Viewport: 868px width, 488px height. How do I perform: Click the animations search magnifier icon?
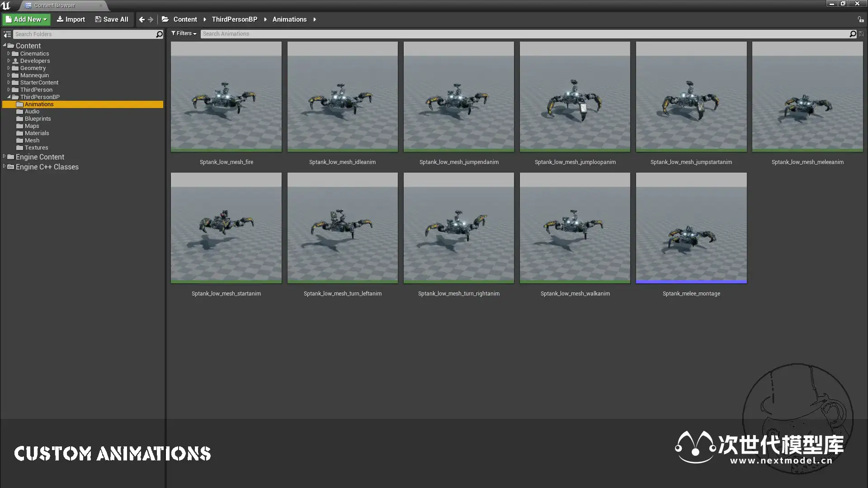click(853, 34)
